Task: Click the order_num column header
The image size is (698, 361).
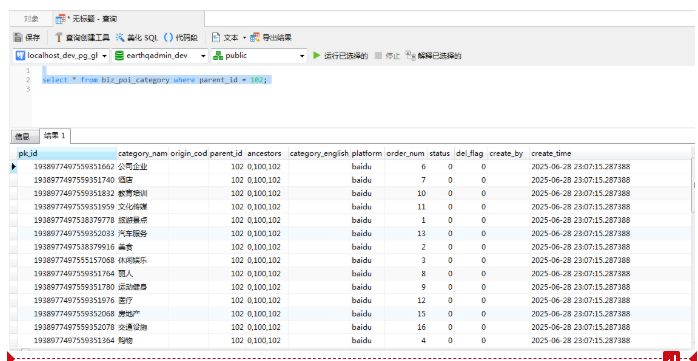Action: pos(406,154)
